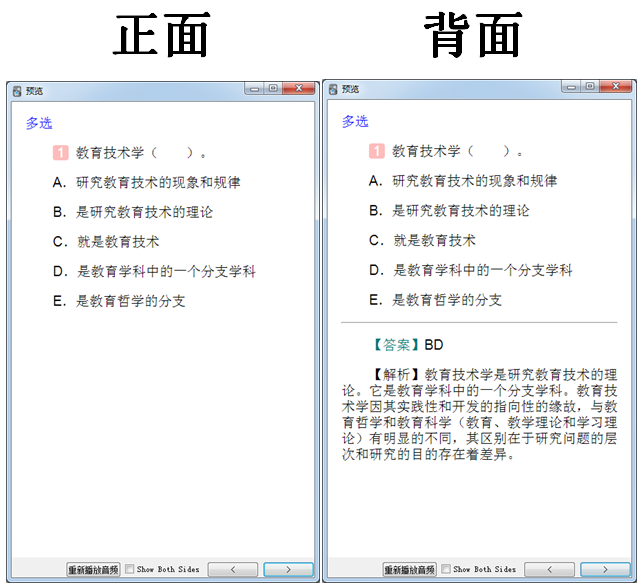The image size is (640, 584).
Task: Click question text 教育技术学 in back window
Action: click(426, 151)
